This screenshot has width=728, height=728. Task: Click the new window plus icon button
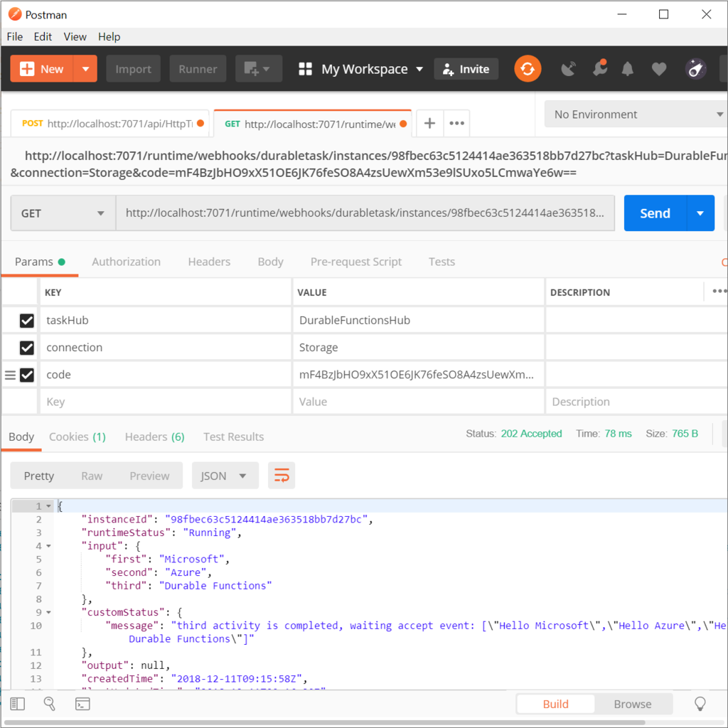(259, 69)
